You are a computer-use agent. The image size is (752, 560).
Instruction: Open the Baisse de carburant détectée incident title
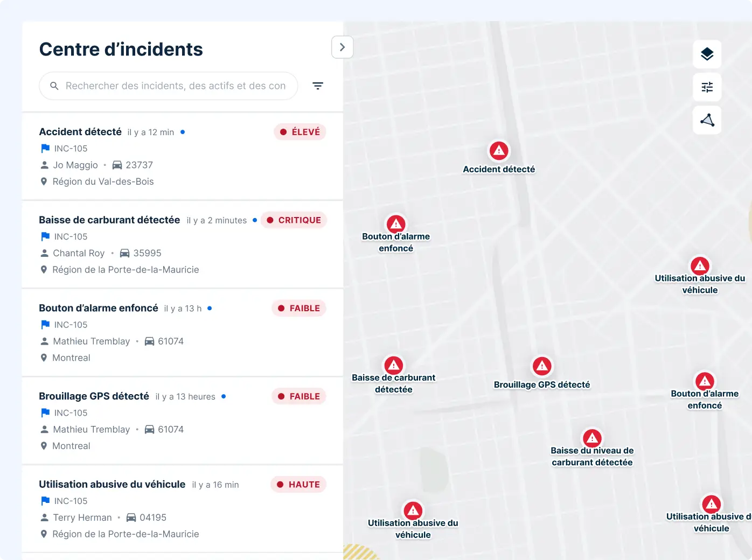(x=109, y=220)
